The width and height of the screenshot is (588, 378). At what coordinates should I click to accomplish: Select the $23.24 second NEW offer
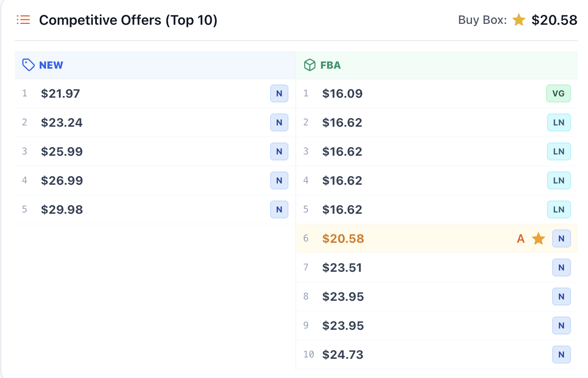tap(62, 122)
